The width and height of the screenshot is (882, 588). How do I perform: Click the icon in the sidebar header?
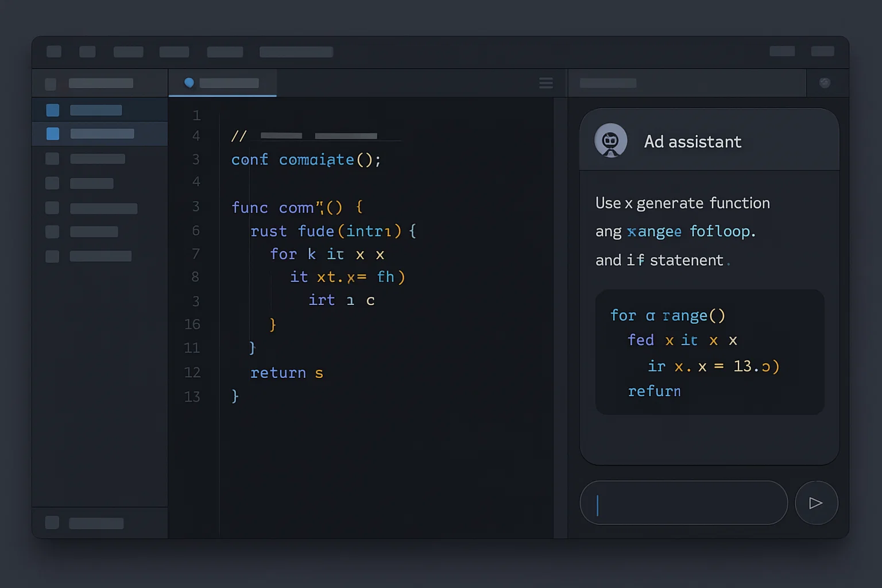[51, 84]
